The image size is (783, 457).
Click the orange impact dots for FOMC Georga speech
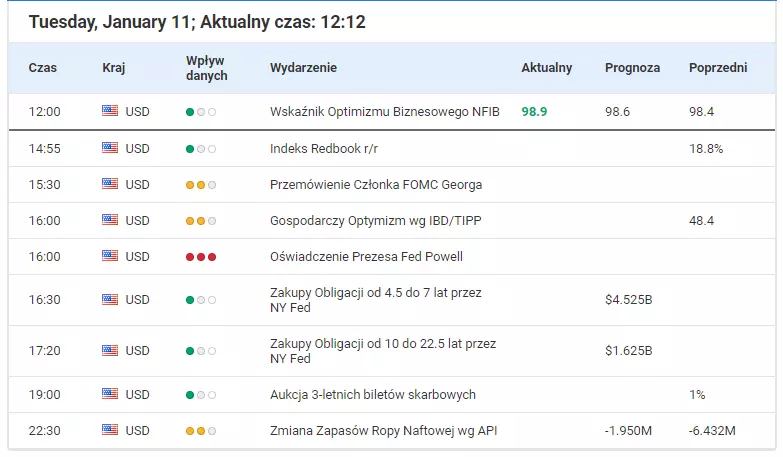pyautogui.click(x=195, y=185)
